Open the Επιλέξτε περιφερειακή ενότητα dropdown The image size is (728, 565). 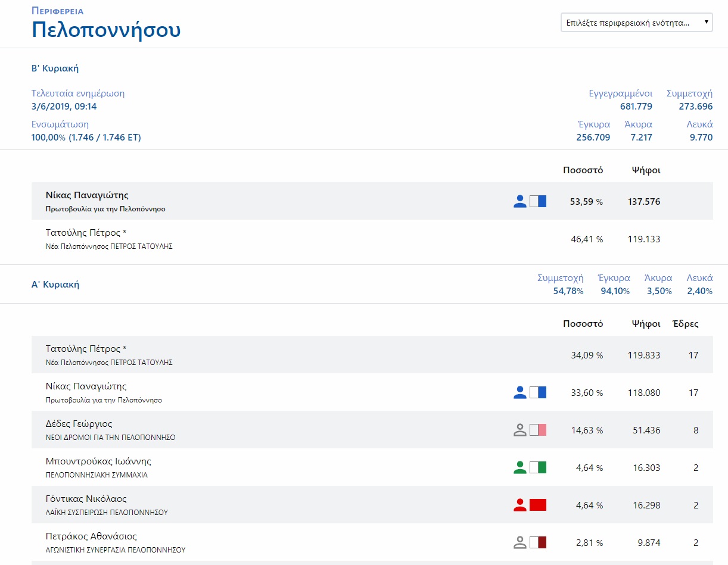click(637, 23)
